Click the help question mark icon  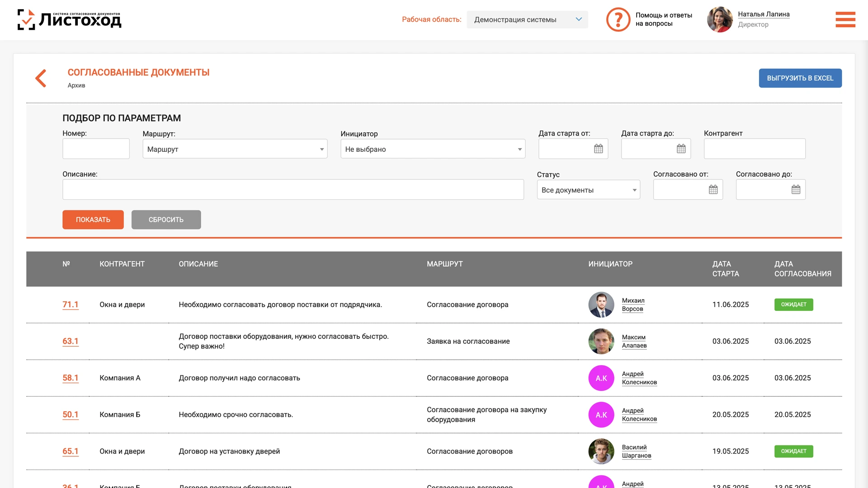618,19
